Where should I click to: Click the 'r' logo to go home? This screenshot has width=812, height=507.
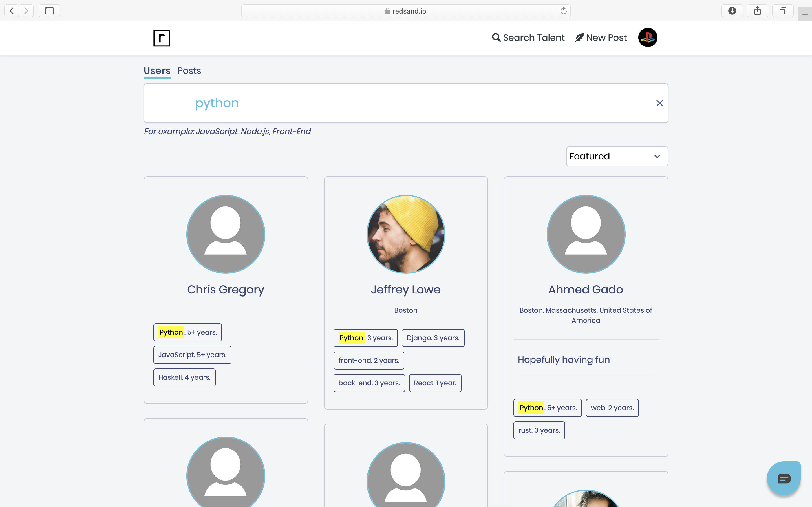click(x=162, y=38)
